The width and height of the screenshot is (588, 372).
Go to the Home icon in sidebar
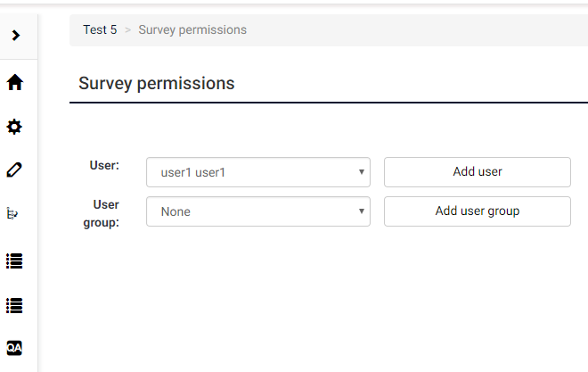tap(14, 83)
